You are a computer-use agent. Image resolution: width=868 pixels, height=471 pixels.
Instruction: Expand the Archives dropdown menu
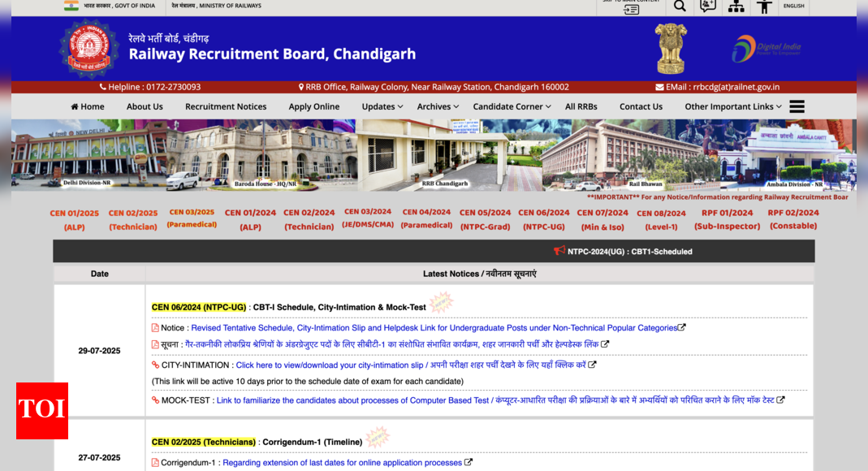438,106
